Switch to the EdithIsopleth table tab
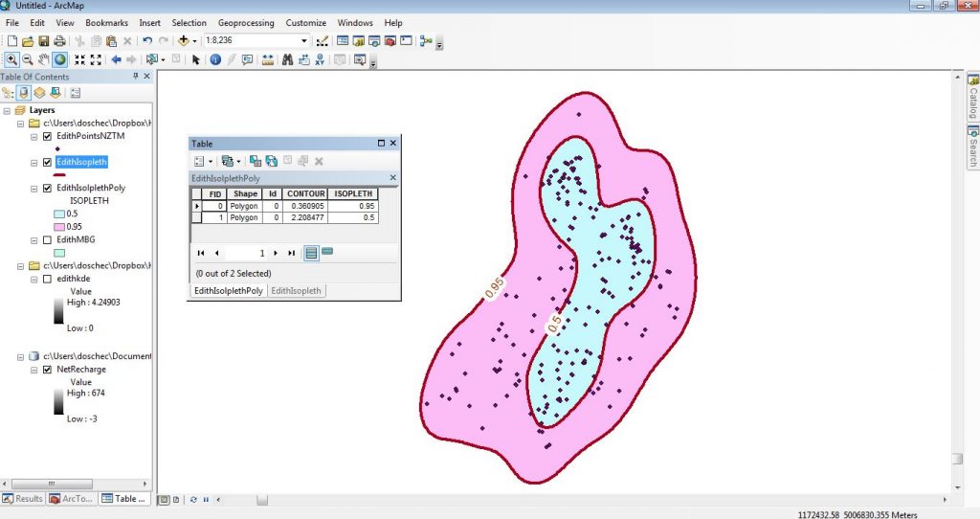This screenshot has width=980, height=519. [297, 291]
